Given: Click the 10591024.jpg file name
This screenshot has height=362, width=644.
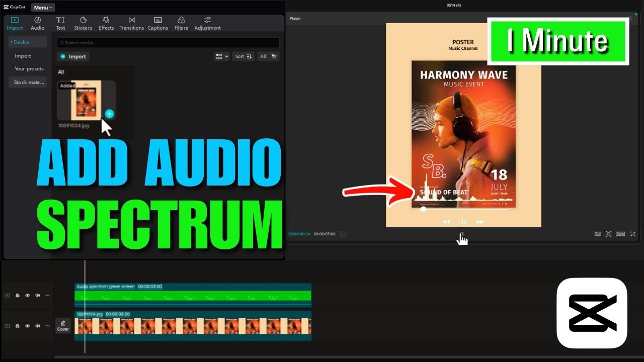Looking at the screenshot, I should tap(73, 126).
